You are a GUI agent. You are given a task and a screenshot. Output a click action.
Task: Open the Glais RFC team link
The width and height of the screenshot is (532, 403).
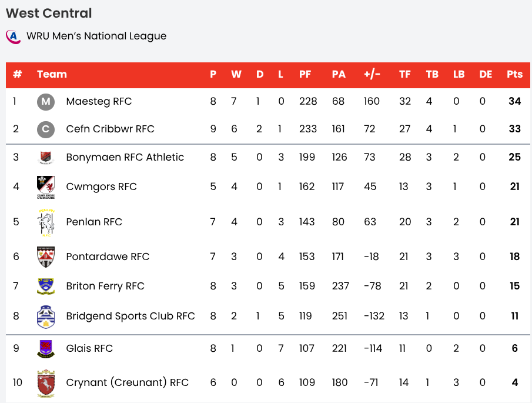[89, 348]
